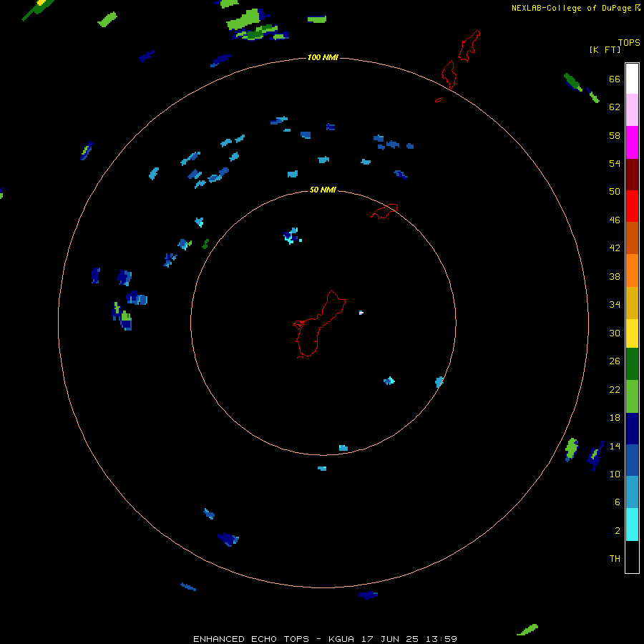Screen dimensions: 644x644
Task: Click the legend value '14'
Action: [x=615, y=446]
